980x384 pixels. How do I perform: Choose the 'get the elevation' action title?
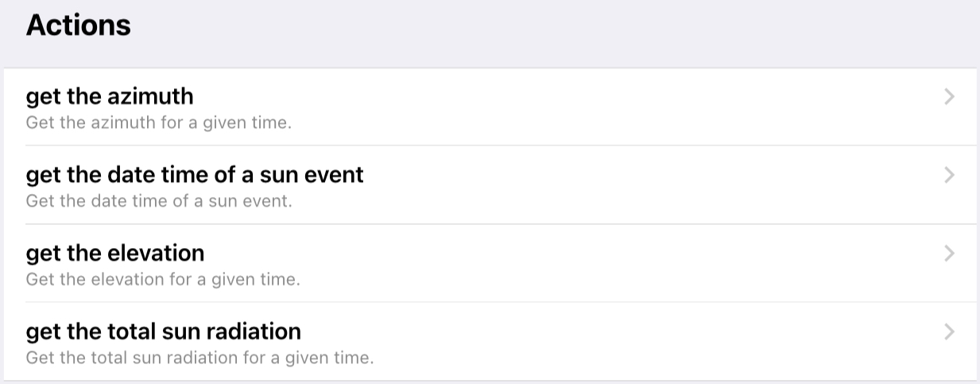tap(115, 253)
